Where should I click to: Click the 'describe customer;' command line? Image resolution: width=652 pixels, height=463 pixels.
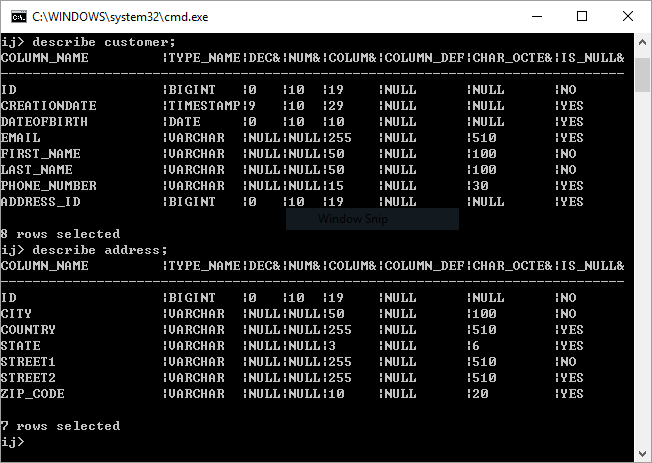[x=88, y=42]
